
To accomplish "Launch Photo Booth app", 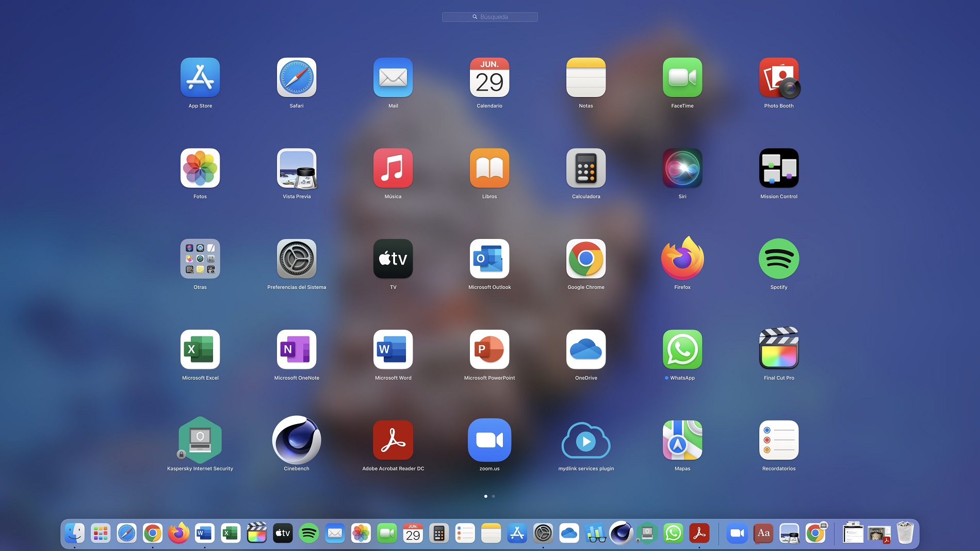I will 779,77.
